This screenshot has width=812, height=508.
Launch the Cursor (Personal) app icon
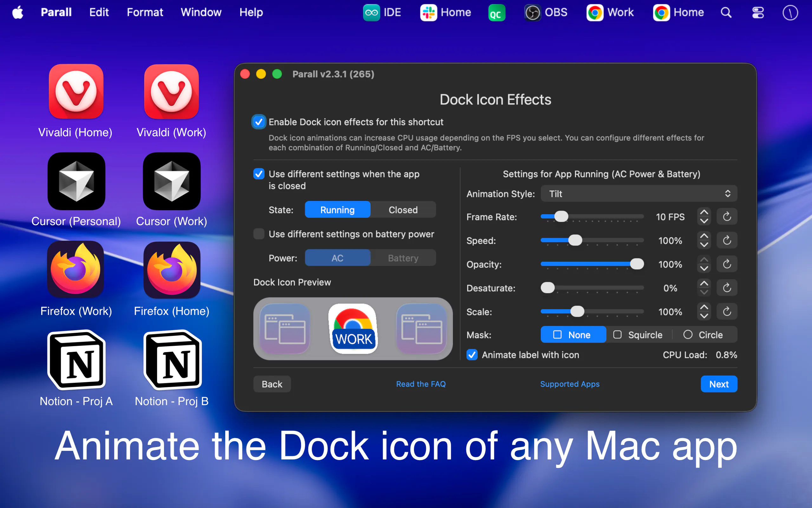(x=76, y=181)
